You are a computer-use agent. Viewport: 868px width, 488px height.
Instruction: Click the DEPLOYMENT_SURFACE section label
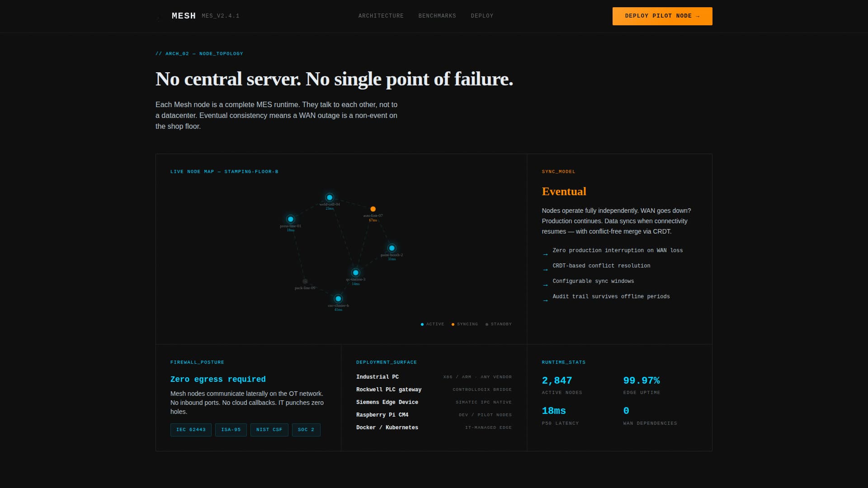[x=387, y=362]
